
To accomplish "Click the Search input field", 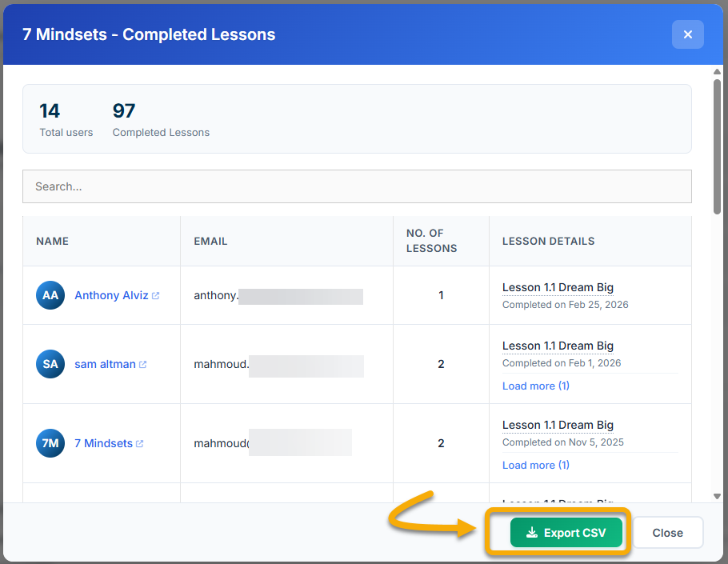I will [357, 186].
